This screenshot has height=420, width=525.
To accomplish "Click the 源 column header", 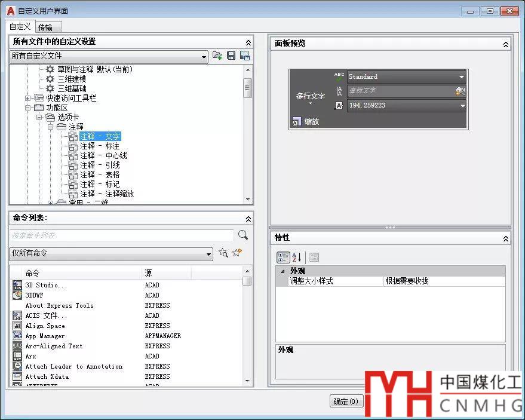I will pos(166,273).
